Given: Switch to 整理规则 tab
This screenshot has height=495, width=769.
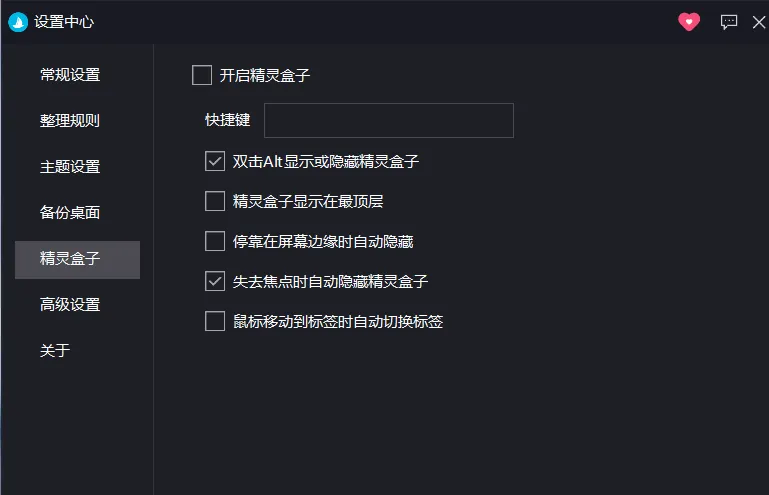Looking at the screenshot, I should pos(70,121).
